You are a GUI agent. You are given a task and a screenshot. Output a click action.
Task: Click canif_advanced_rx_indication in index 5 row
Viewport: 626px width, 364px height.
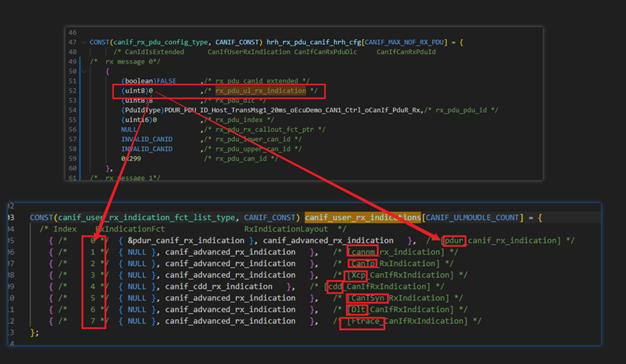[230, 298]
